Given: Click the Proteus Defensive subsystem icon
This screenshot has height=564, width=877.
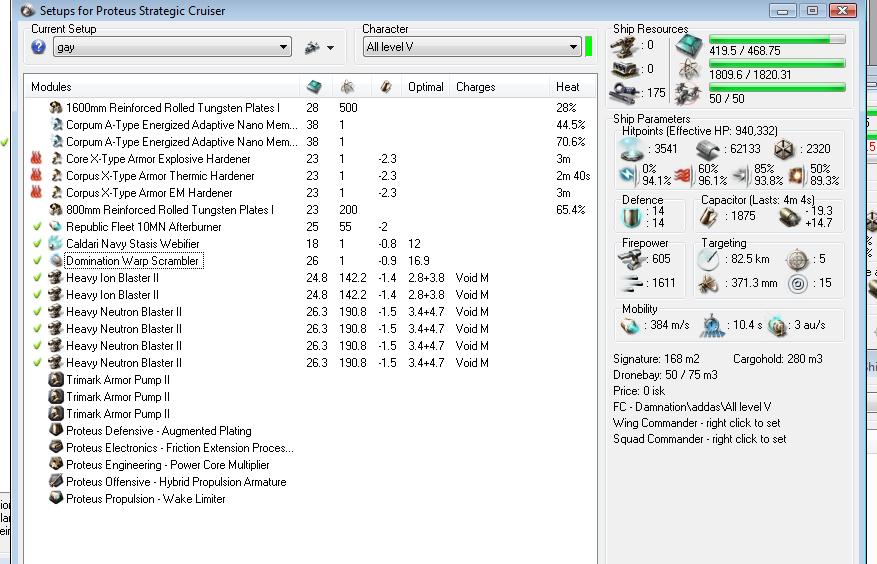Looking at the screenshot, I should (55, 430).
